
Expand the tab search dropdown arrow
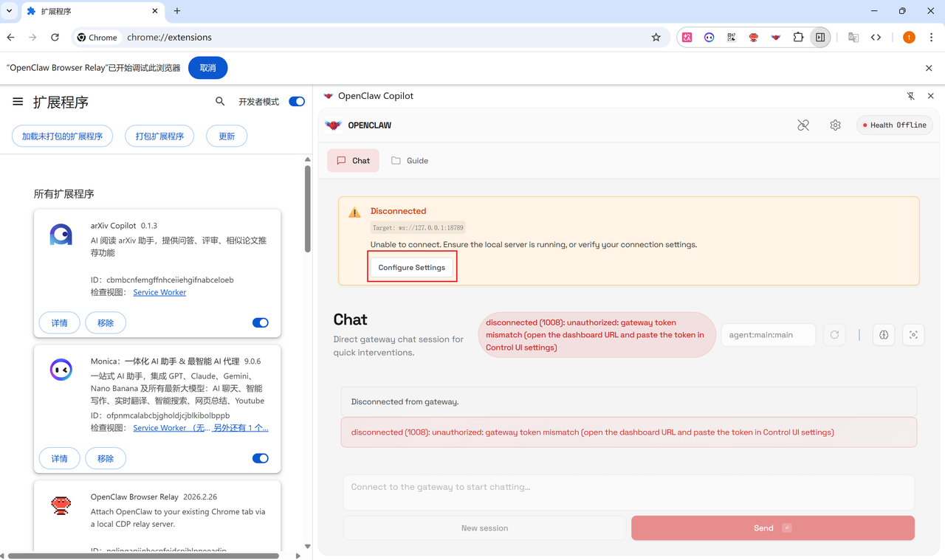10,11
